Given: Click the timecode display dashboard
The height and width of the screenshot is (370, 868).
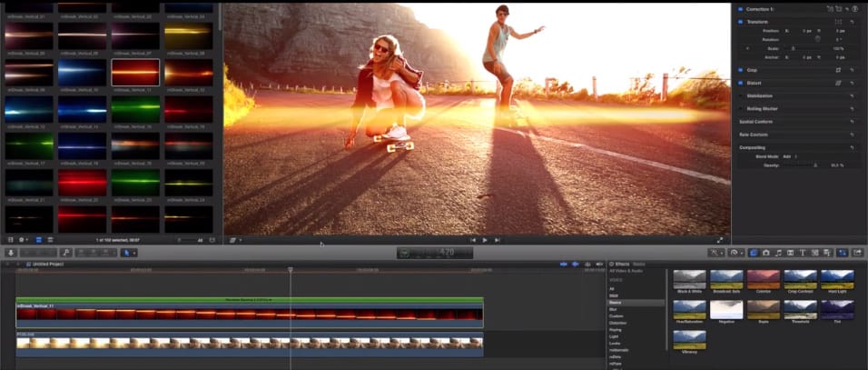Looking at the screenshot, I should 435,253.
